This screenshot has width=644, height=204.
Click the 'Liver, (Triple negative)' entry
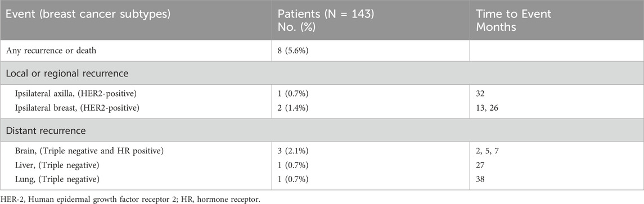tap(56, 165)
